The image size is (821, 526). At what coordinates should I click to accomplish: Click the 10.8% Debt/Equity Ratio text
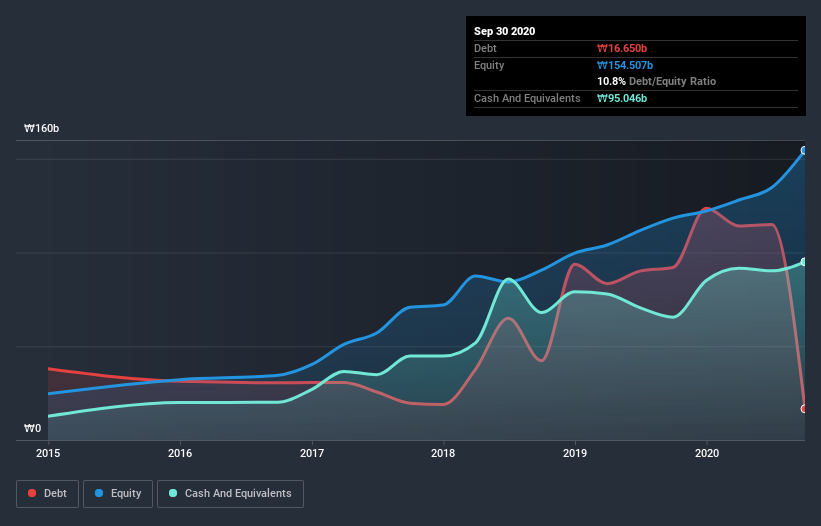click(657, 81)
